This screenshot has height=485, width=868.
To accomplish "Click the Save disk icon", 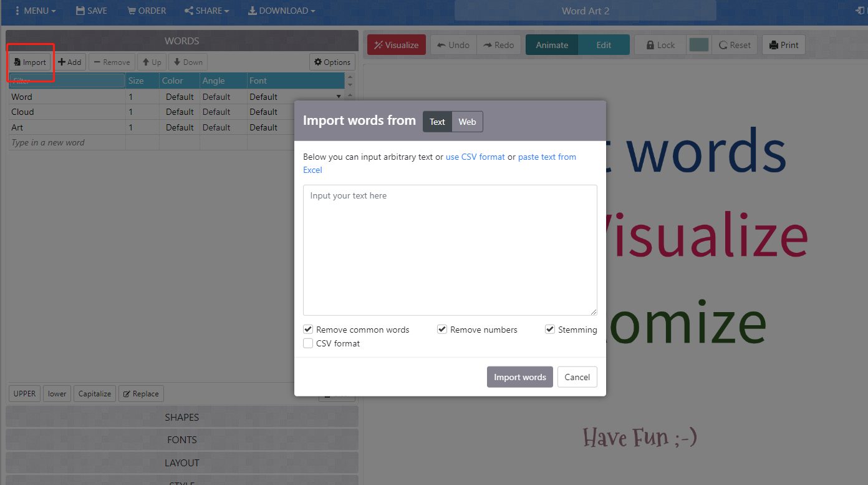I will (x=91, y=11).
